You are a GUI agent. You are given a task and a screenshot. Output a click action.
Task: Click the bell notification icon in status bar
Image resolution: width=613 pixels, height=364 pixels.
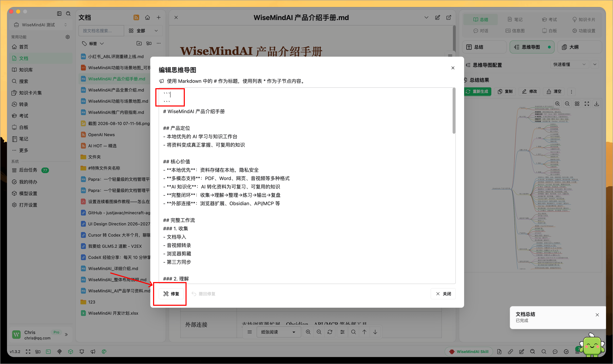(82, 351)
